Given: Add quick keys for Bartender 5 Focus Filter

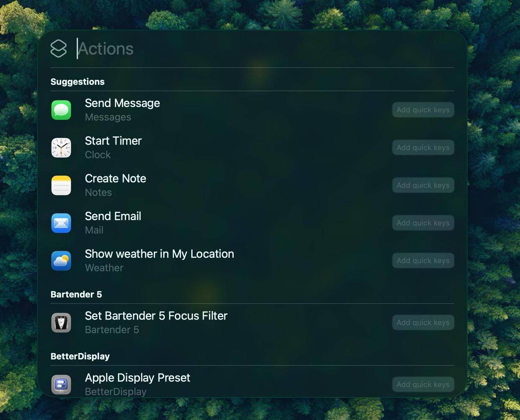Looking at the screenshot, I should pos(423,322).
